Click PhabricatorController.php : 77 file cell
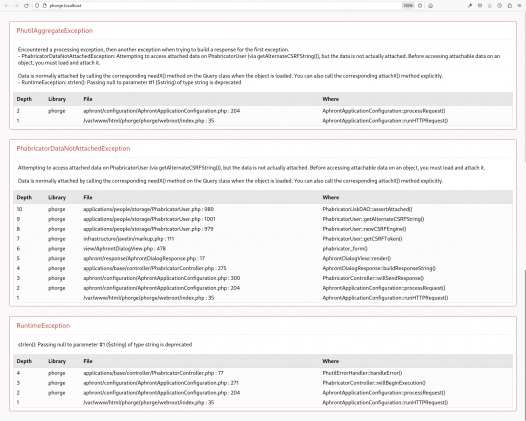526x421 pixels. point(153,373)
